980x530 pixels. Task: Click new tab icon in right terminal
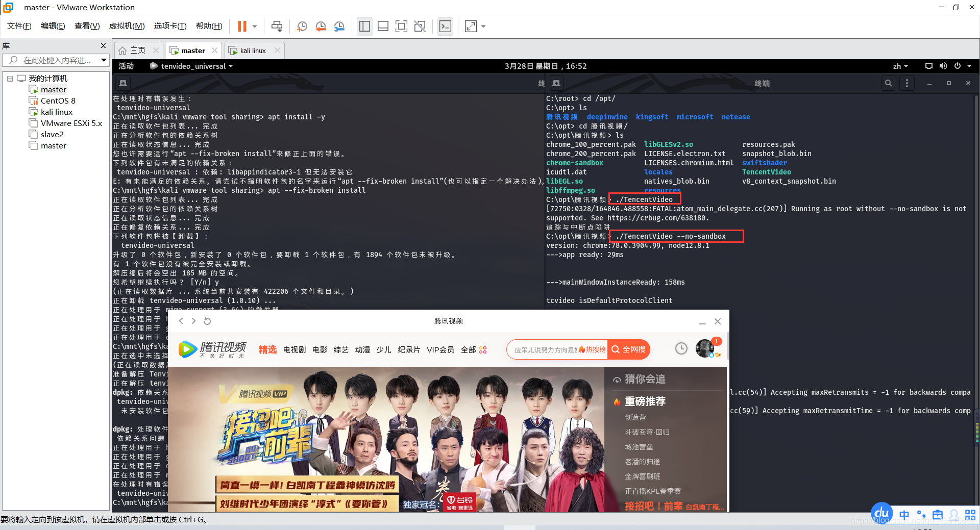[x=556, y=83]
